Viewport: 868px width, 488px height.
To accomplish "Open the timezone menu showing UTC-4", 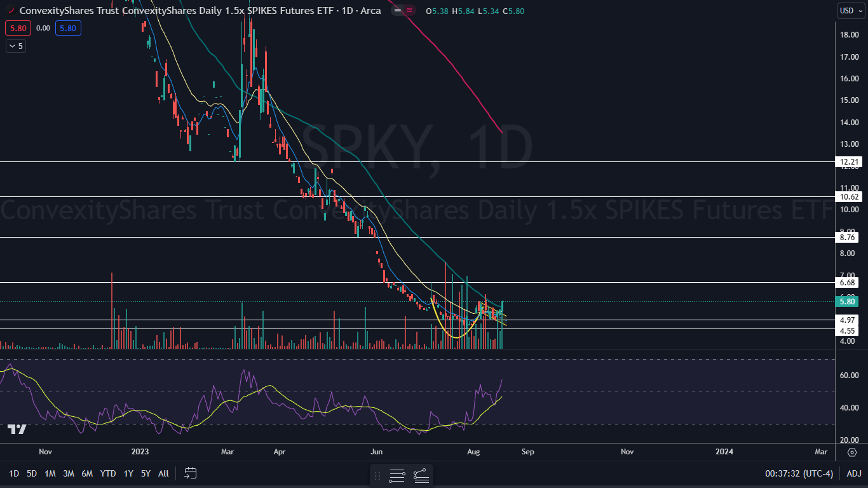I will [x=799, y=473].
